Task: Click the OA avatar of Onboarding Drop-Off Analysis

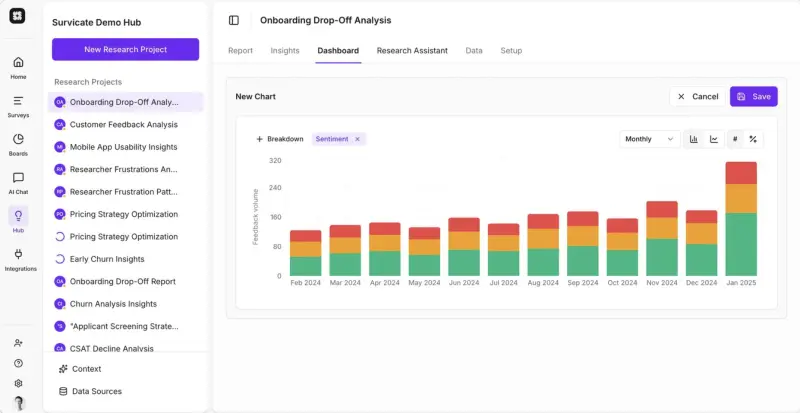Action: tap(60, 102)
